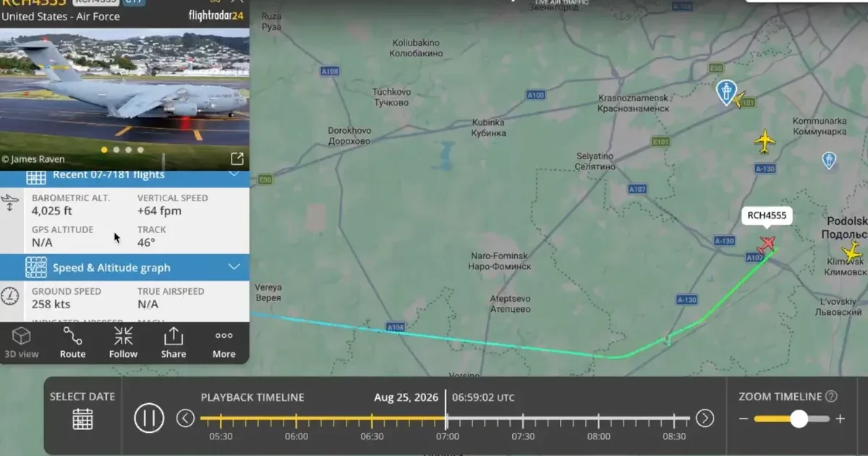Click the Selyatino map label

(595, 161)
